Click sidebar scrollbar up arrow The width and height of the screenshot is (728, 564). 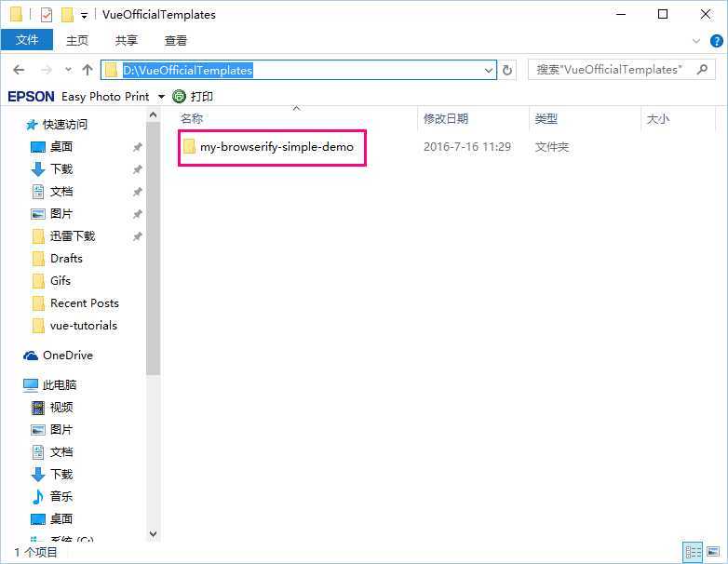click(153, 114)
